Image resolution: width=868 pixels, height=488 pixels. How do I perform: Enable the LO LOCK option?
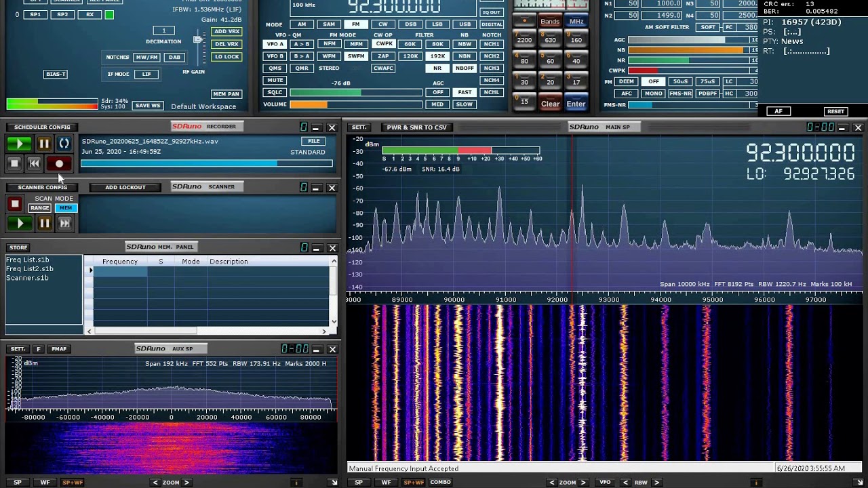pos(226,56)
